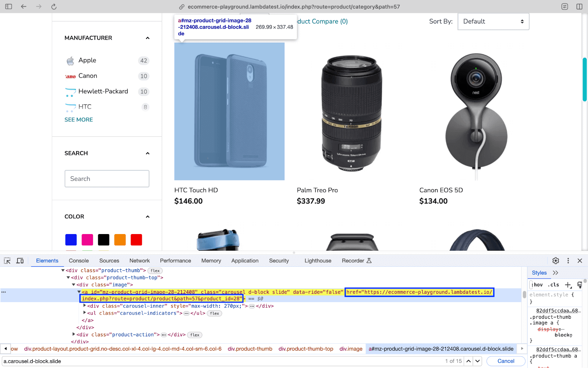The height and width of the screenshot is (368, 588).
Task: Toggle flex badge on carousel-indicators ul
Action: tap(215, 314)
